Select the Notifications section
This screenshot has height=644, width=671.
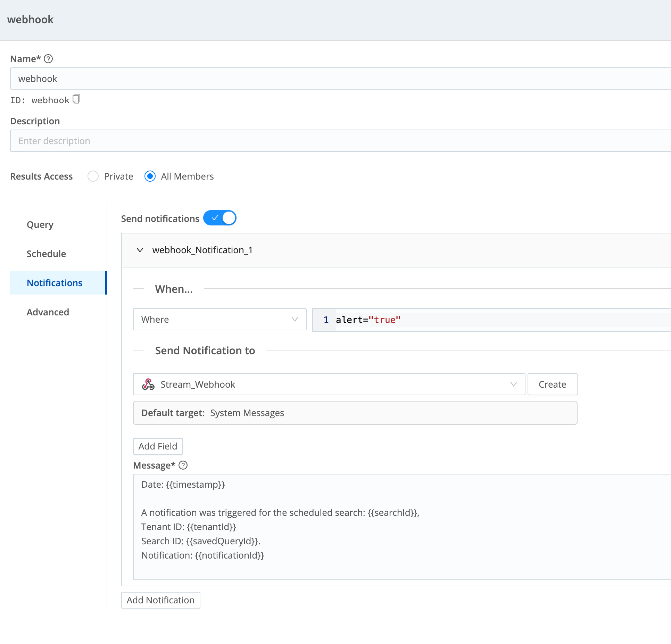(55, 283)
